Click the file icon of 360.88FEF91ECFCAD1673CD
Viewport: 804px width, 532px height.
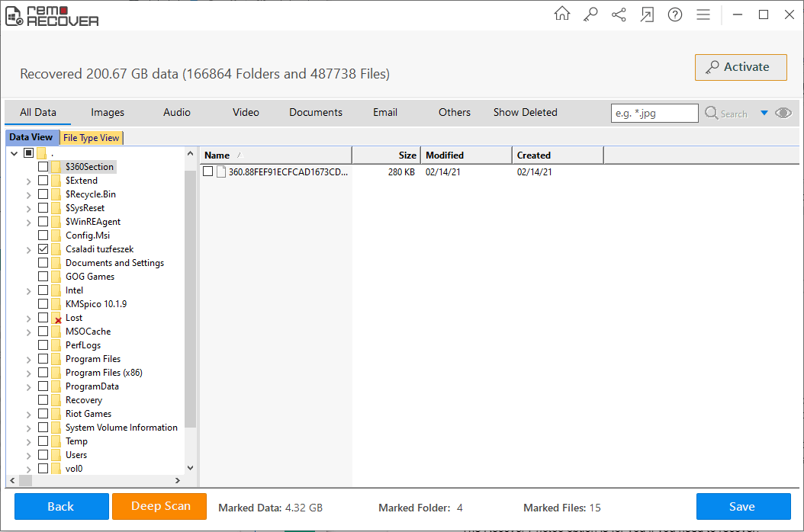[221, 171]
